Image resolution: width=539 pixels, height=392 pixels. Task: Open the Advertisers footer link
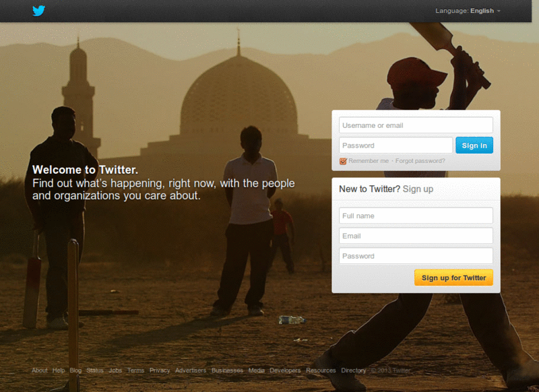191,370
